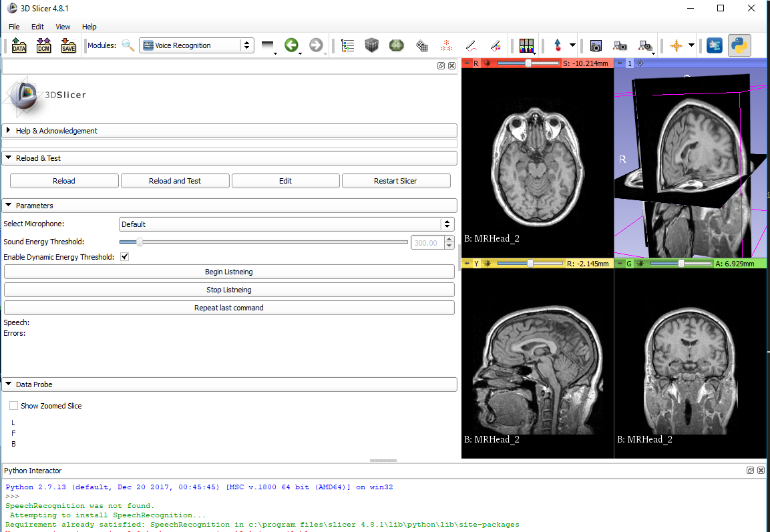This screenshot has height=532, width=770.
Task: Open the Modules Voice Recognition combo box
Action: tap(196, 45)
